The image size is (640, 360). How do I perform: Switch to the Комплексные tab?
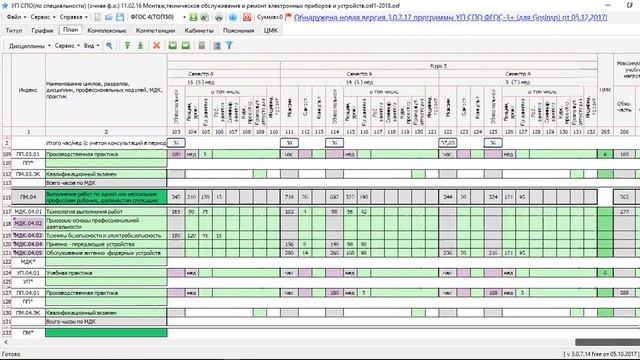click(x=107, y=31)
